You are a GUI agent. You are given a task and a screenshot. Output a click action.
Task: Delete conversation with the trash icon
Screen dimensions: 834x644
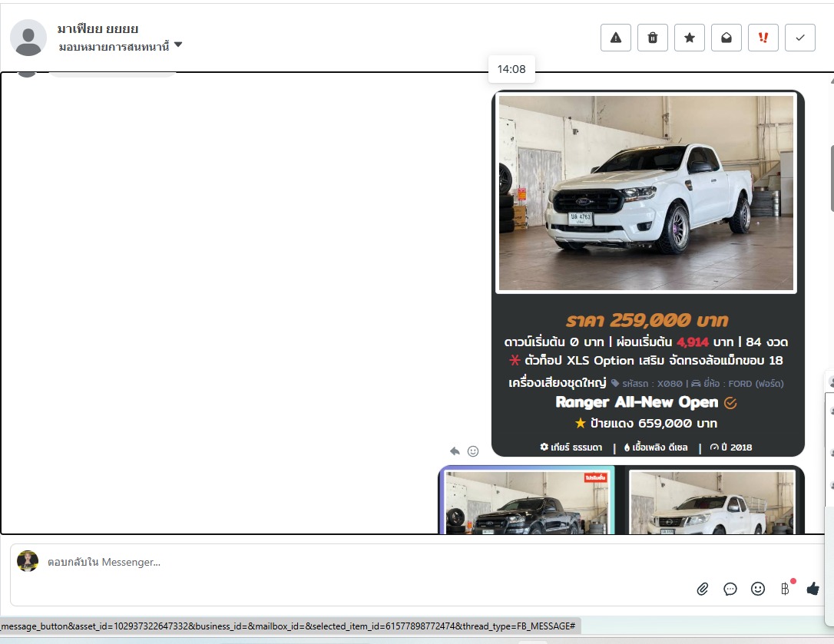tap(652, 38)
